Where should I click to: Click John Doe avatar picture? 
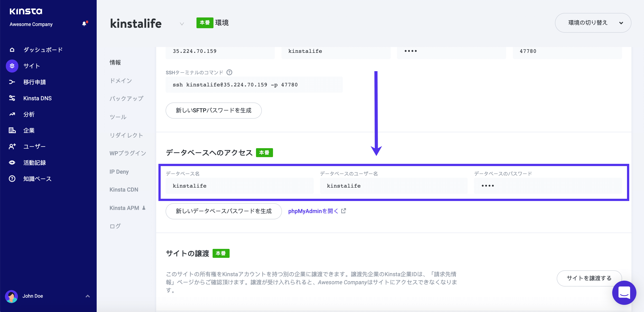coord(11,296)
